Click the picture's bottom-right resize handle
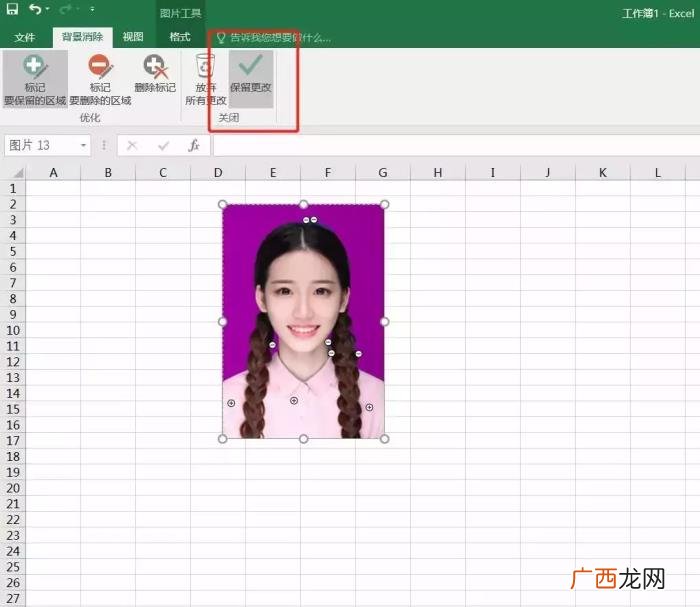Viewport: 700px width, 607px height. (x=384, y=439)
